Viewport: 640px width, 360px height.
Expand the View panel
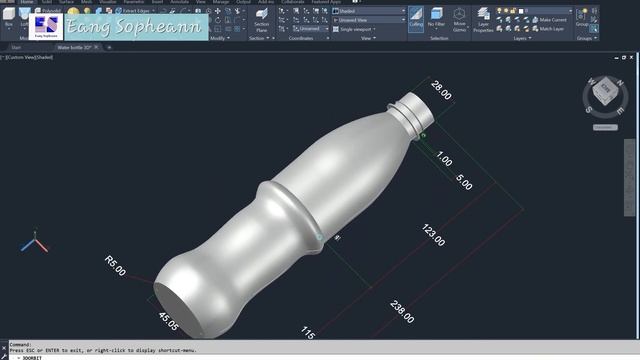tap(369, 38)
